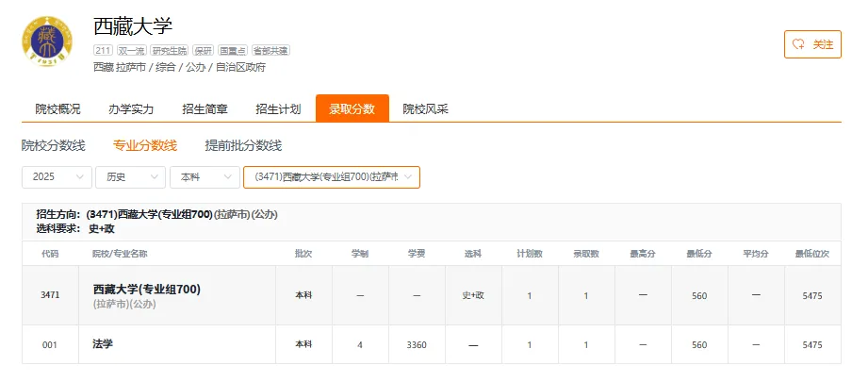
Task: View the 院校风采 tab
Action: pos(425,109)
